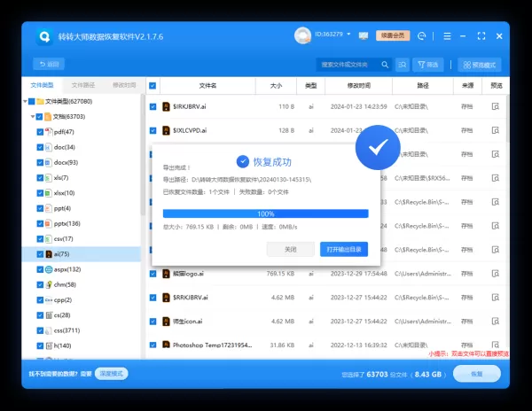The width and height of the screenshot is (532, 411).
Task: Select the ppt(4) file type icon
Action: point(49,208)
